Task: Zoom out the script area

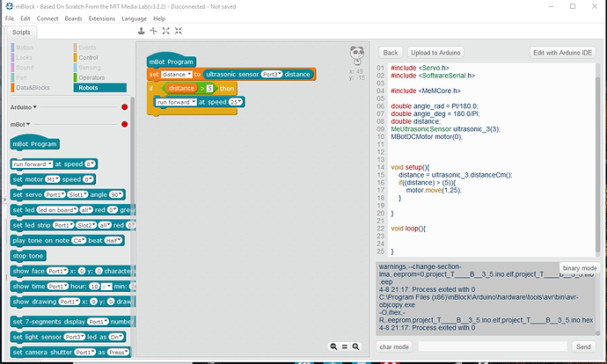Action: [x=333, y=346]
